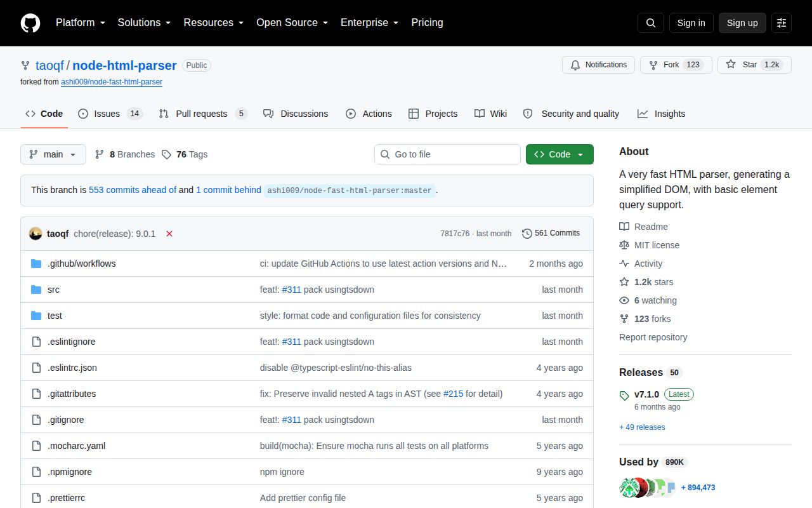Click the book icon next to Readme
The width and height of the screenshot is (812, 508).
pyautogui.click(x=624, y=227)
